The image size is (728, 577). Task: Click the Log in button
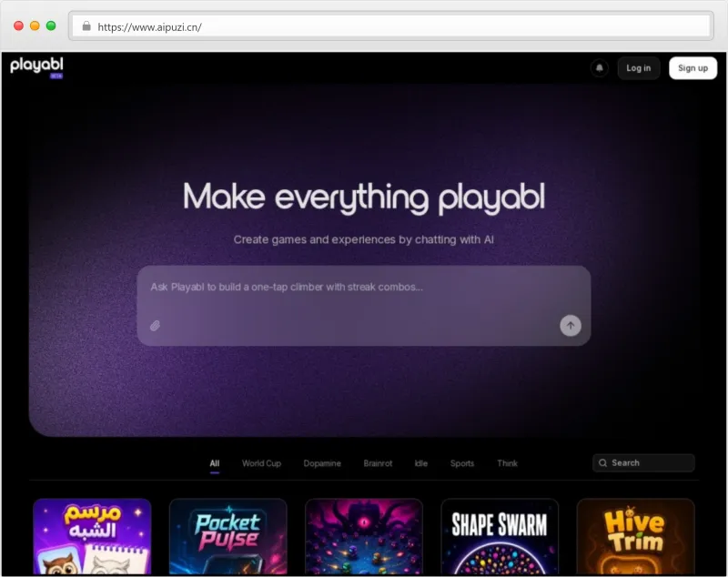[639, 68]
